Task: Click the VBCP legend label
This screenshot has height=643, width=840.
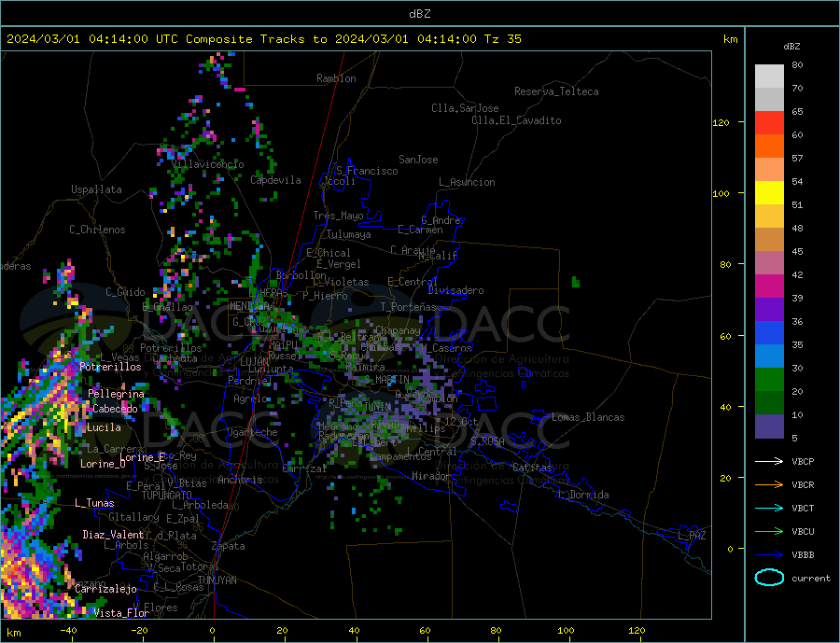Action: pyautogui.click(x=803, y=461)
